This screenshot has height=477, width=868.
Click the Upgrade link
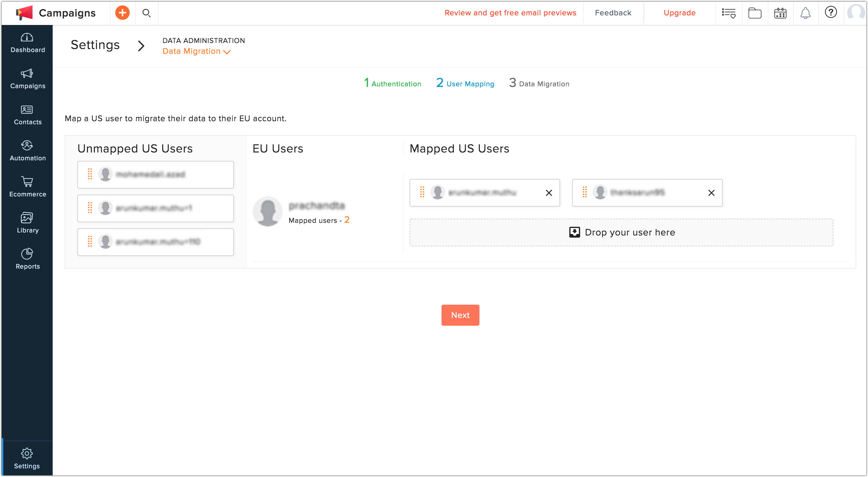tap(679, 13)
